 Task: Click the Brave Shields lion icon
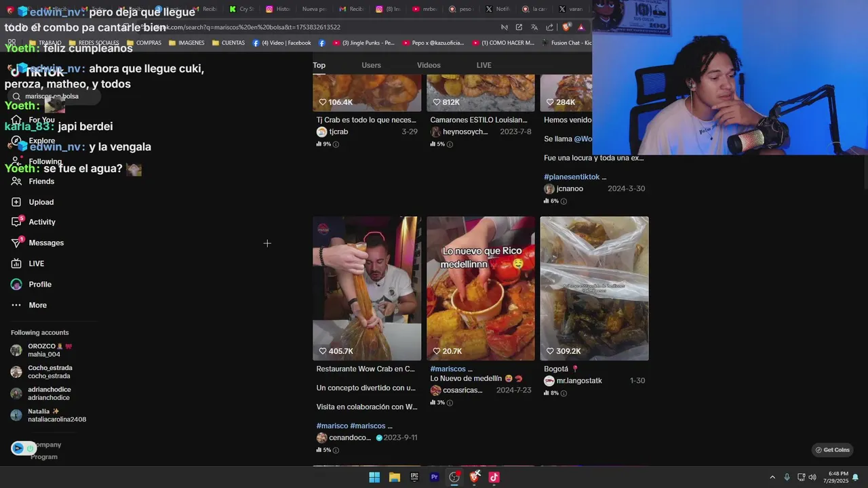click(x=566, y=27)
